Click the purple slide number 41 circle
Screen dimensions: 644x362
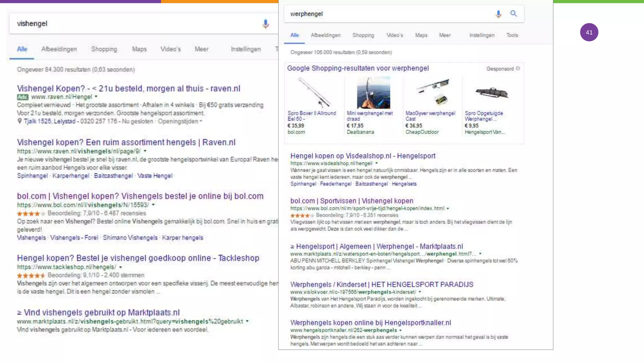589,32
